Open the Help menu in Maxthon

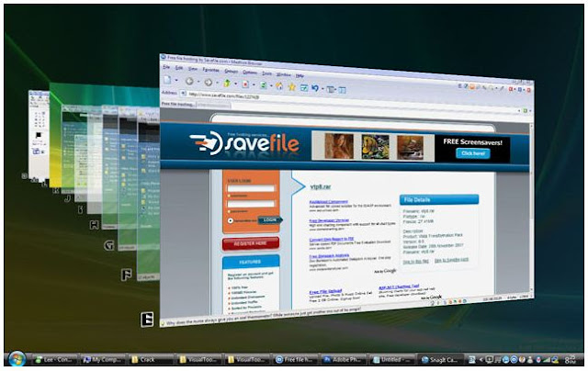pyautogui.click(x=300, y=75)
